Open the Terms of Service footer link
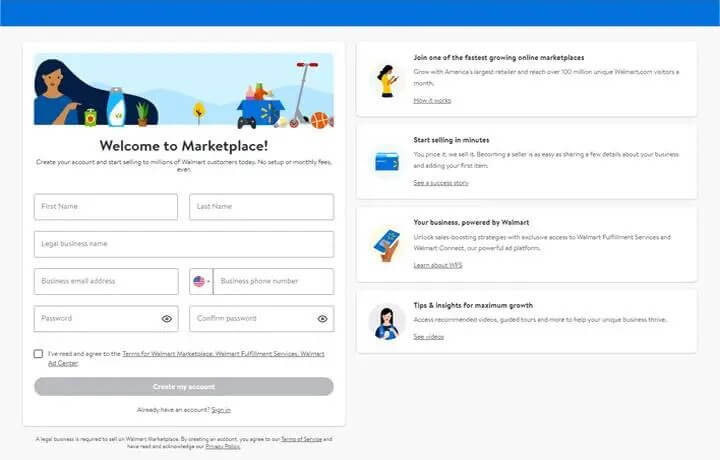 [301, 439]
